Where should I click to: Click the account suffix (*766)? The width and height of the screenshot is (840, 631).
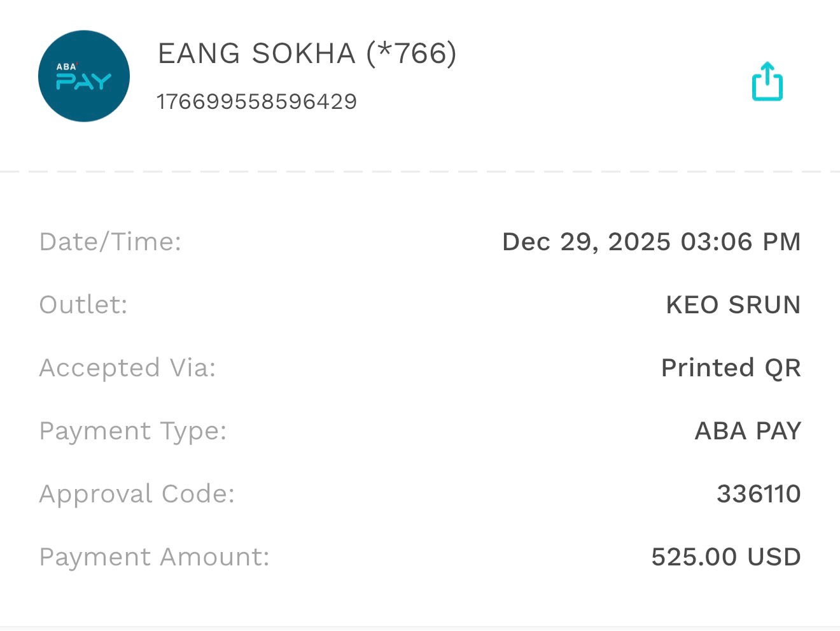(x=411, y=53)
